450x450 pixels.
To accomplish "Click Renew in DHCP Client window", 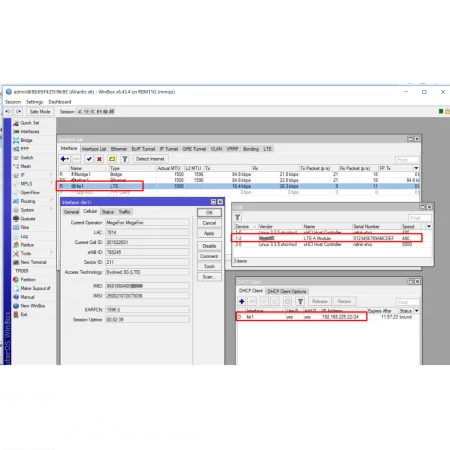I will click(x=344, y=301).
